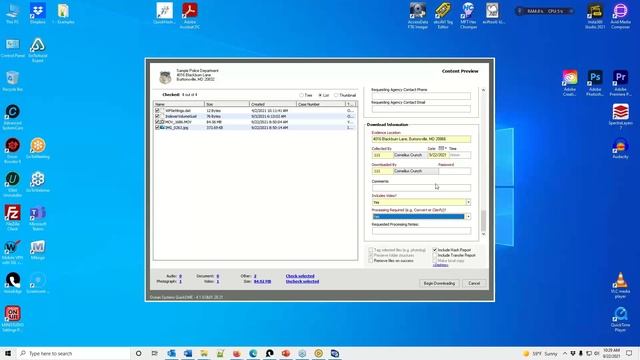Click the Evidence Location input field

(x=421, y=139)
